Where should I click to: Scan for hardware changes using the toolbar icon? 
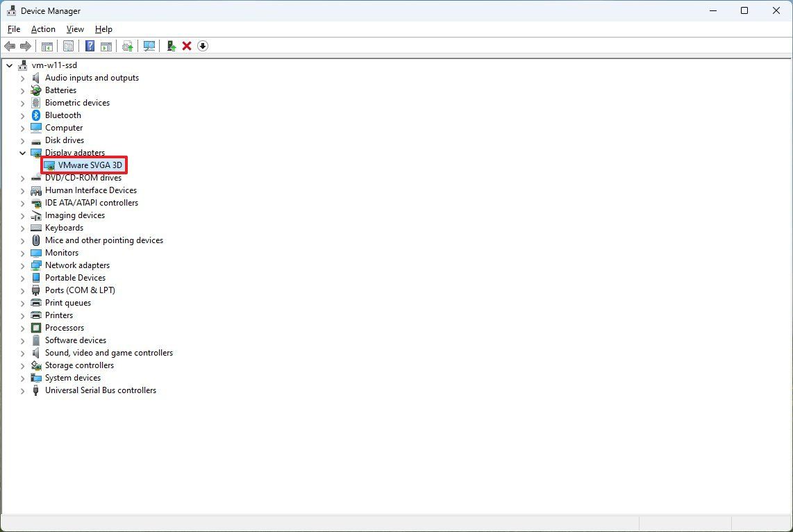coord(150,46)
